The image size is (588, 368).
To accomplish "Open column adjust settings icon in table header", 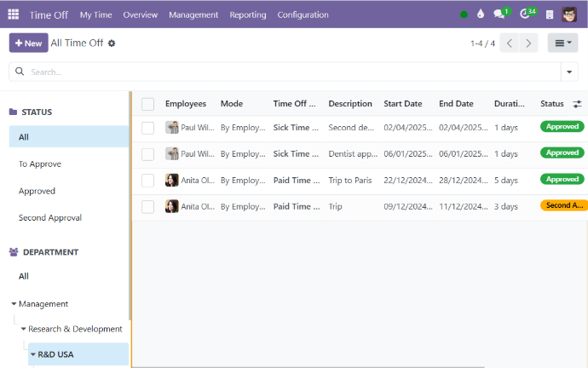I will [577, 104].
